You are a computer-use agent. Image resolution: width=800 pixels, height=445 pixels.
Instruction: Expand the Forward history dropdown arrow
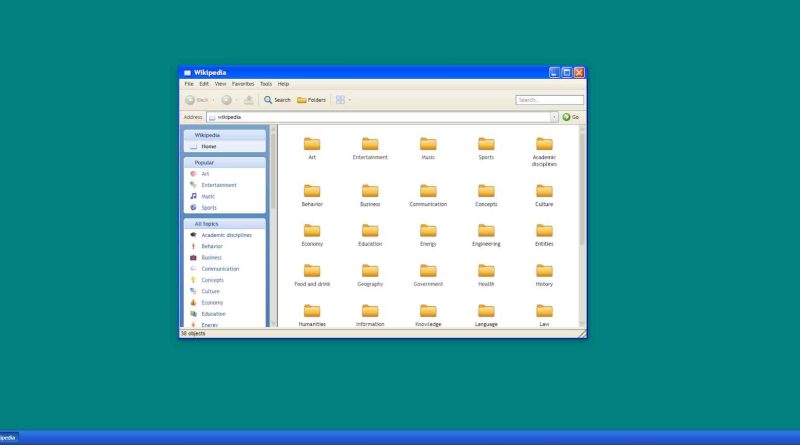click(236, 100)
